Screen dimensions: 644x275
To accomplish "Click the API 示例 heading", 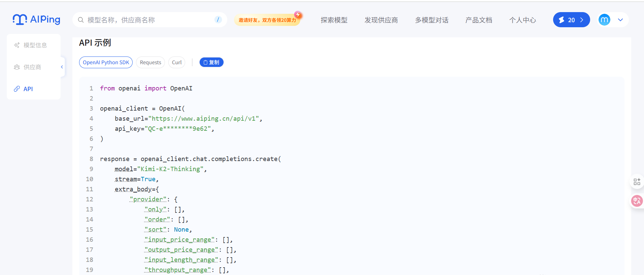I will (95, 43).
